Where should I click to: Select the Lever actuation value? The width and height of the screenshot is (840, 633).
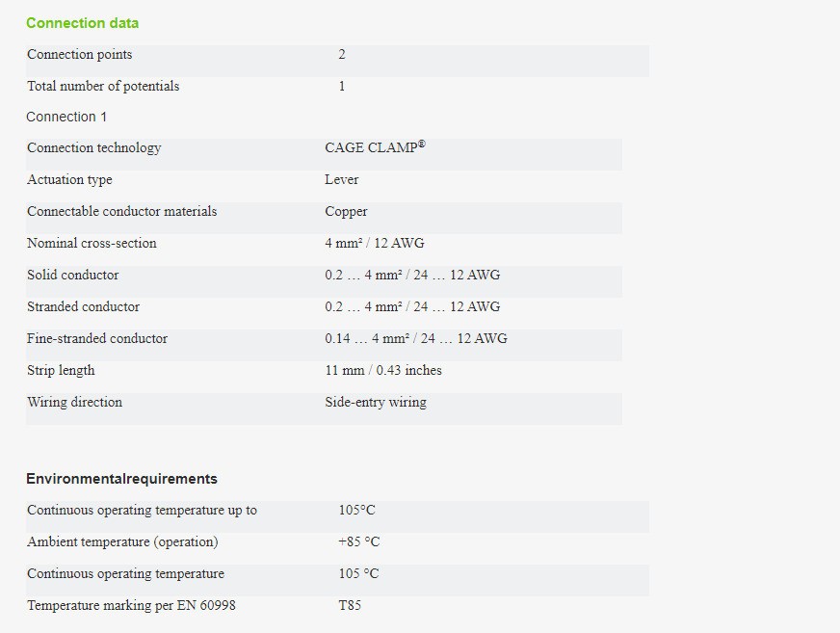tap(342, 180)
